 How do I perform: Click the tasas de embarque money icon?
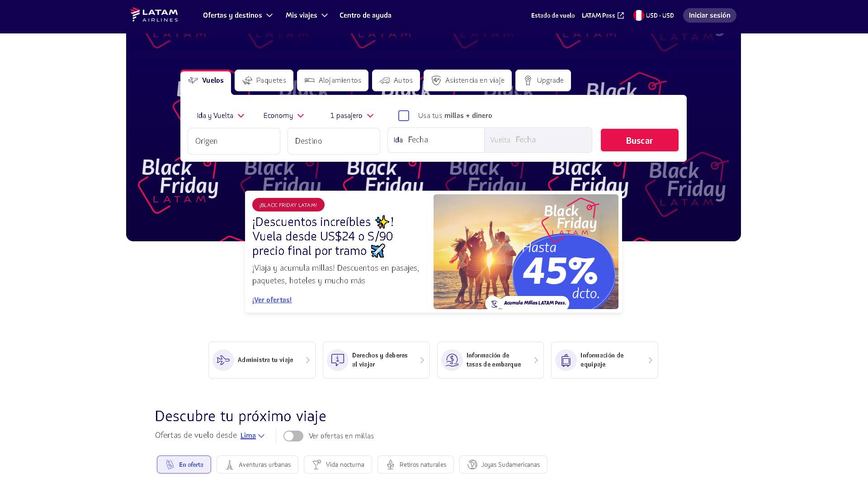tap(452, 360)
